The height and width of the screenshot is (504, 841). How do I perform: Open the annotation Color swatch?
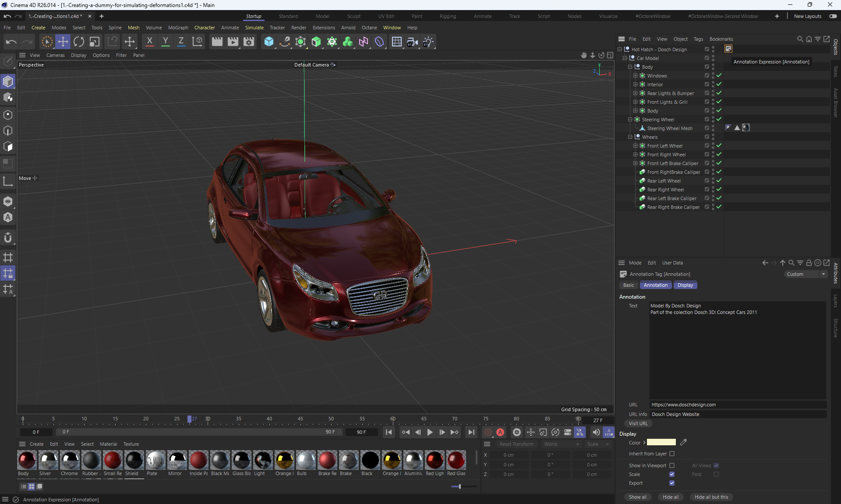click(x=661, y=443)
